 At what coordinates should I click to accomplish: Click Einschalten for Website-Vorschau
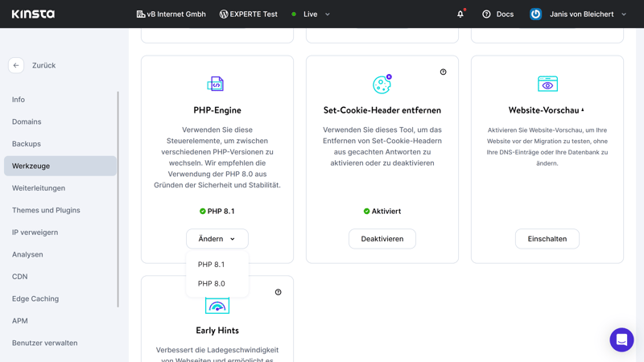tap(547, 239)
